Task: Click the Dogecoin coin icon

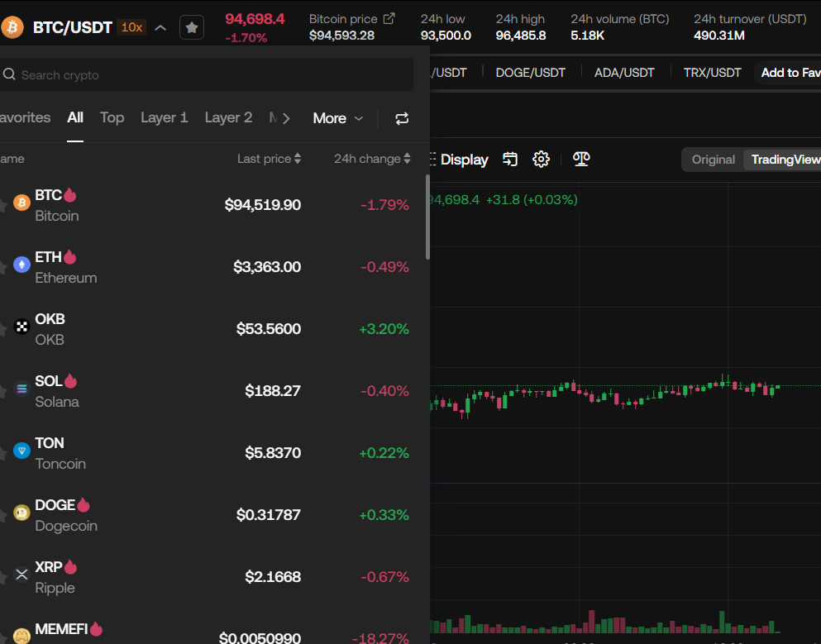Action: [21, 513]
